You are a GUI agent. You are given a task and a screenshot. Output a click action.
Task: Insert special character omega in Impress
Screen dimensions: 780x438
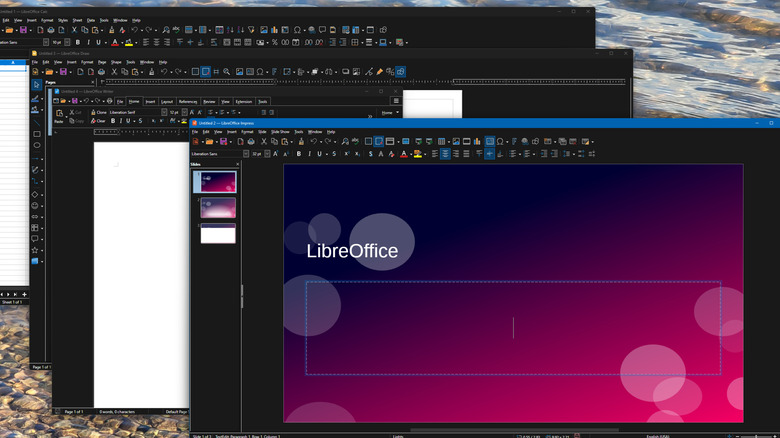(500, 142)
